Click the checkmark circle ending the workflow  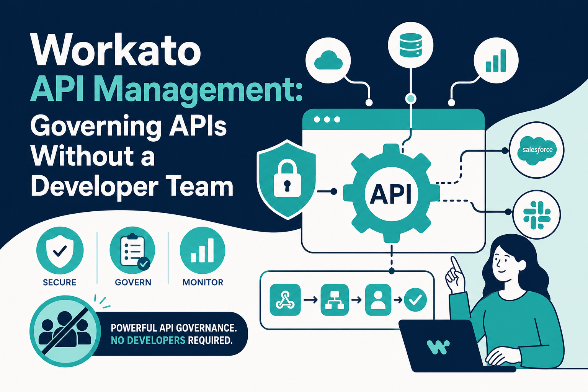415,300
